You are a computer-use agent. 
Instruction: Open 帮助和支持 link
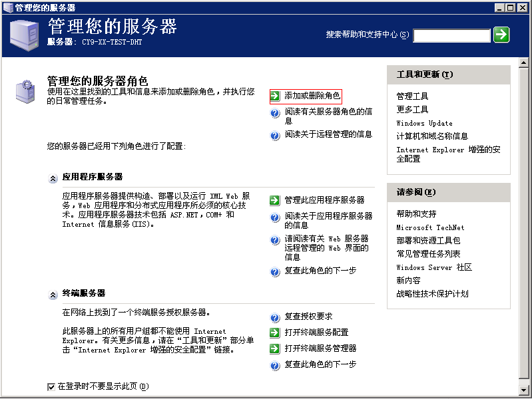pyautogui.click(x=416, y=214)
